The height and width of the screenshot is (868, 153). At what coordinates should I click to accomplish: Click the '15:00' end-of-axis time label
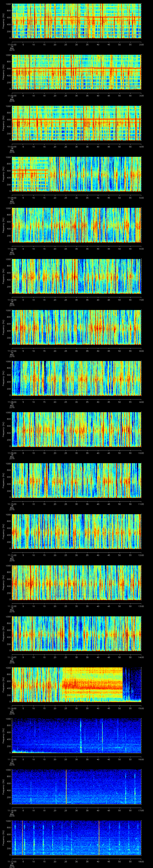click(x=141, y=708)
